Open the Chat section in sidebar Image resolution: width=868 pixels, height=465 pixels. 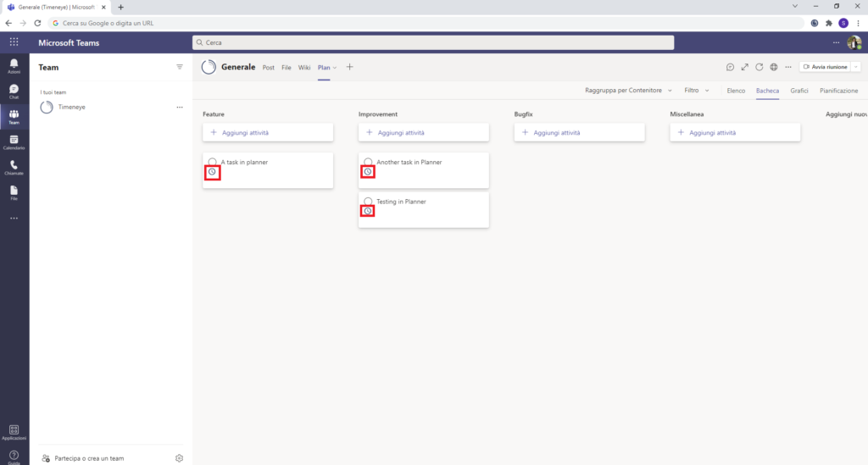(x=14, y=91)
